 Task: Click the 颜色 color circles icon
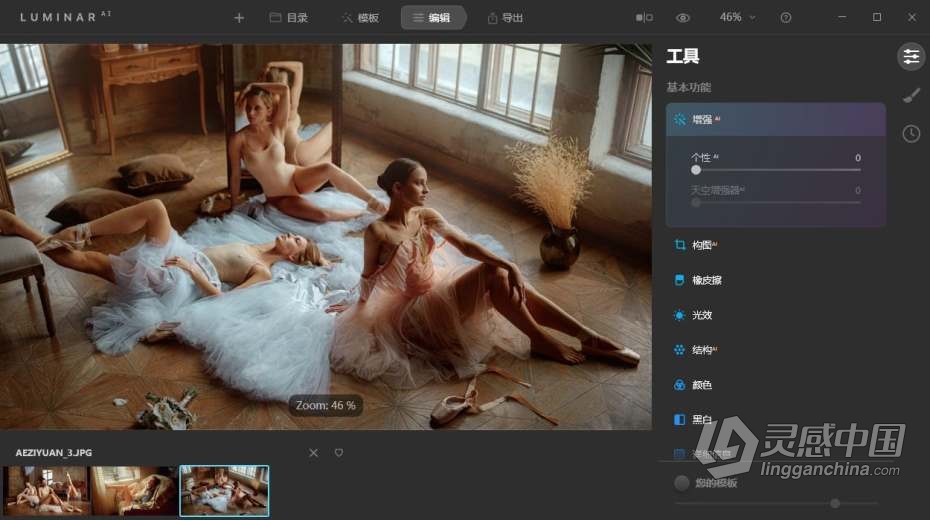point(680,385)
